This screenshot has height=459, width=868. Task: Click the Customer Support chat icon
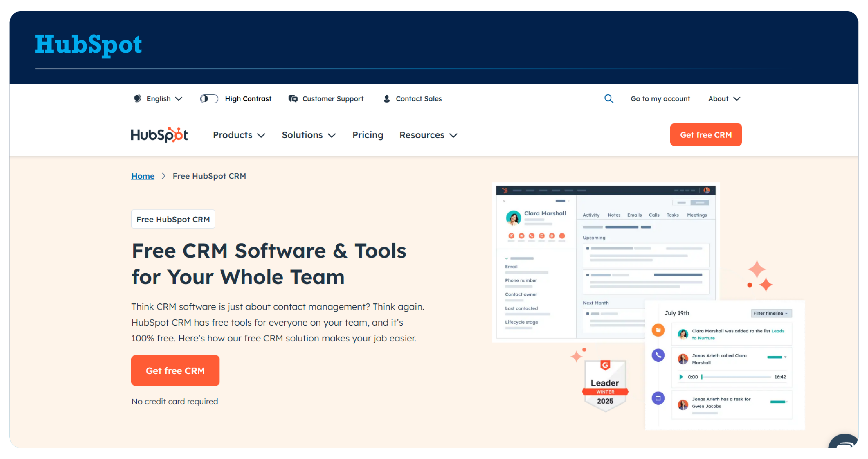[x=293, y=99]
